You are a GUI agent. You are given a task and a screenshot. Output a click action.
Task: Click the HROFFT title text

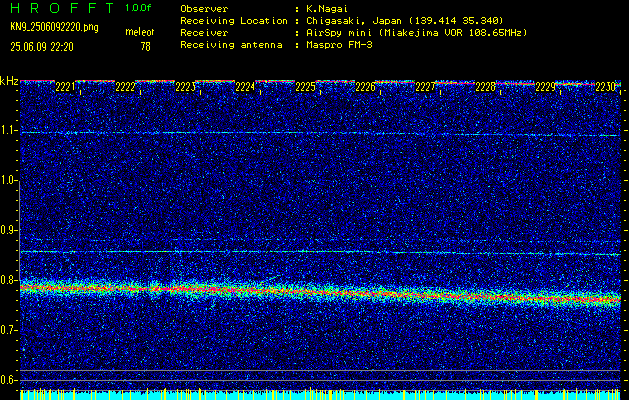(x=62, y=8)
